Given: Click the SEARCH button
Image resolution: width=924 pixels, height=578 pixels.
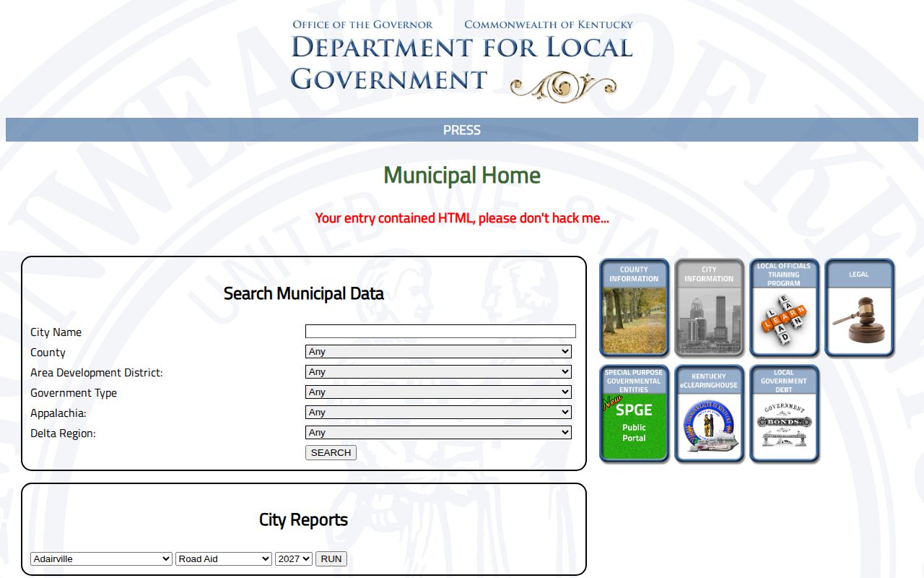Looking at the screenshot, I should click(x=331, y=453).
